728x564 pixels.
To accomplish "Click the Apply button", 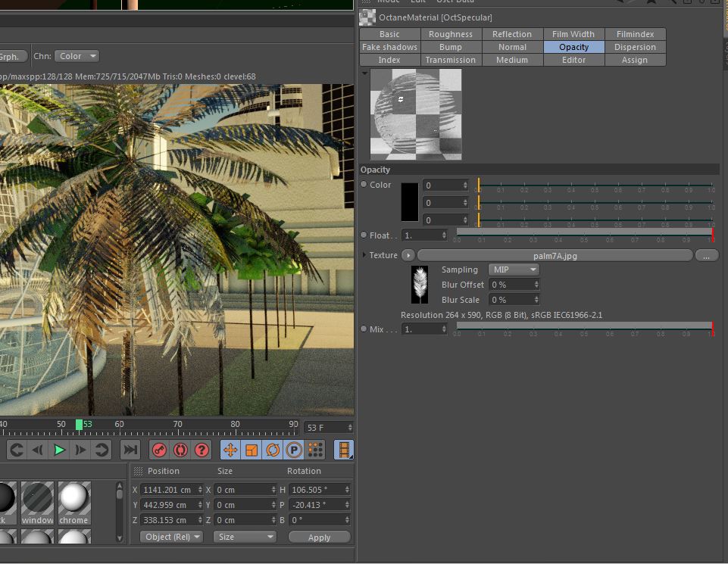I will [320, 537].
